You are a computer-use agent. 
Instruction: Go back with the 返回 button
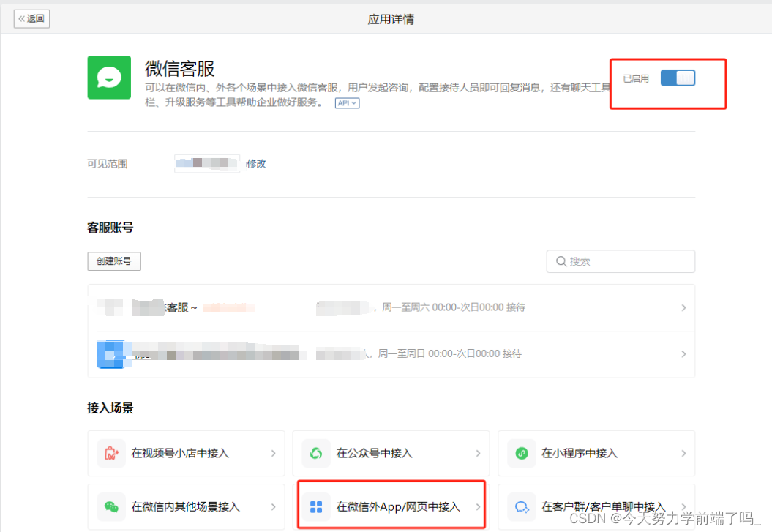click(31, 19)
